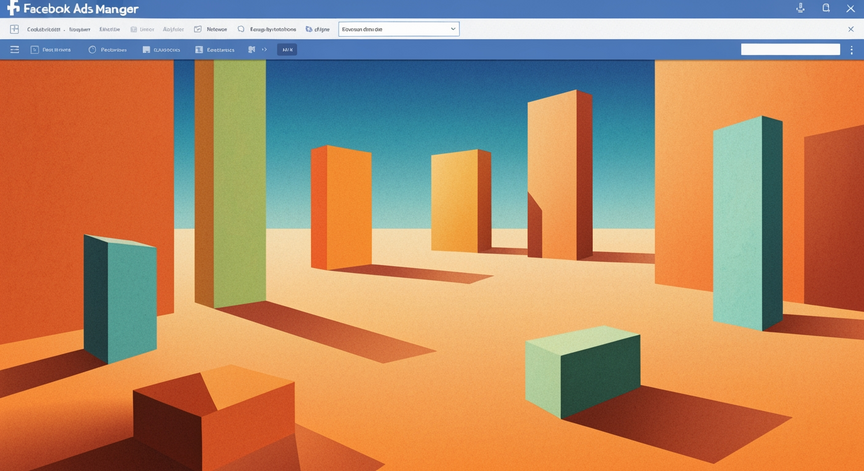Viewport: 864px width, 471px height.
Task: Click the white search field in blue toolbar
Action: coord(790,50)
